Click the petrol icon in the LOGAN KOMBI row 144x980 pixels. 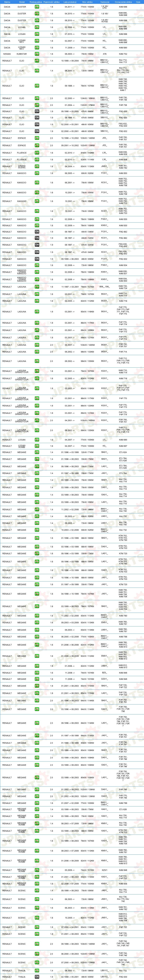(37, 446)
